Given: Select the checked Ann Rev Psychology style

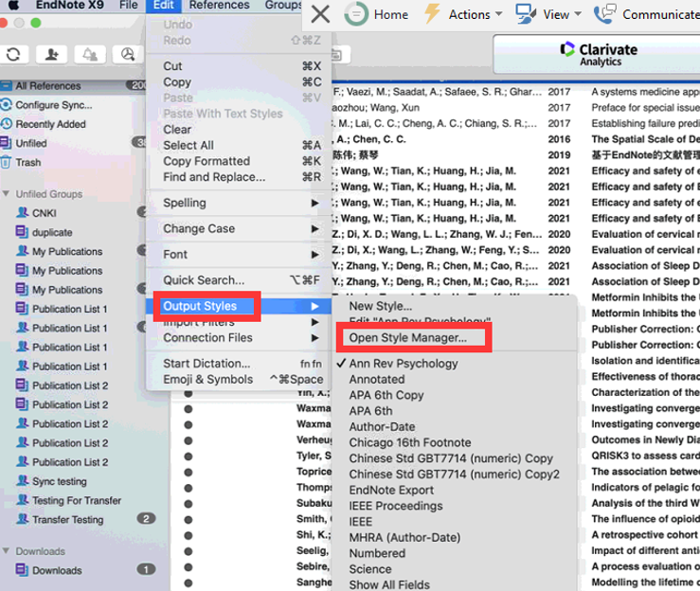Looking at the screenshot, I should point(404,364).
